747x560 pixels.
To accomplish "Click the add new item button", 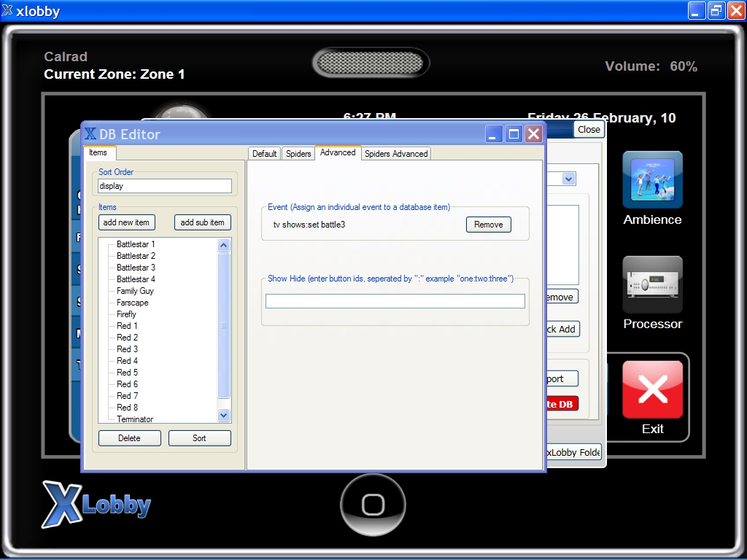I will pyautogui.click(x=126, y=222).
